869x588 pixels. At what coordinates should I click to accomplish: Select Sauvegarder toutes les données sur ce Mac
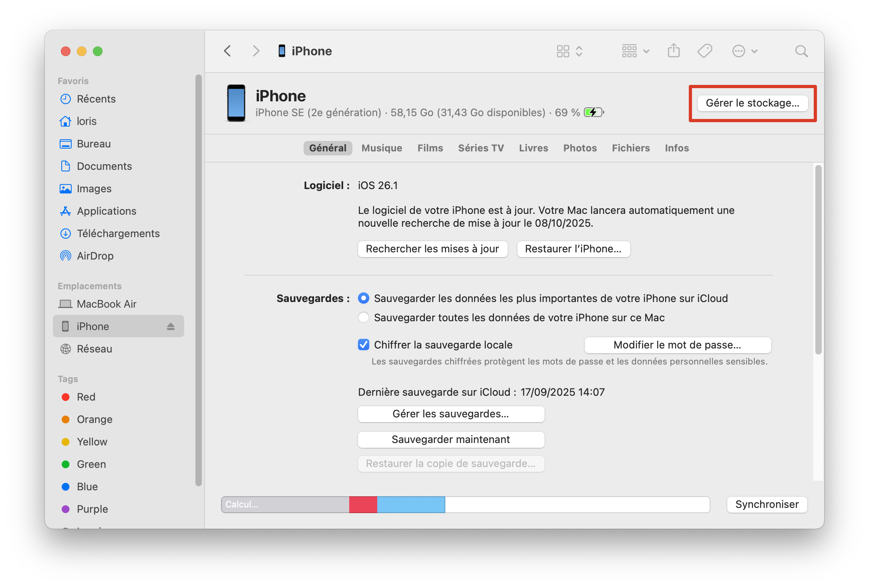(x=363, y=317)
